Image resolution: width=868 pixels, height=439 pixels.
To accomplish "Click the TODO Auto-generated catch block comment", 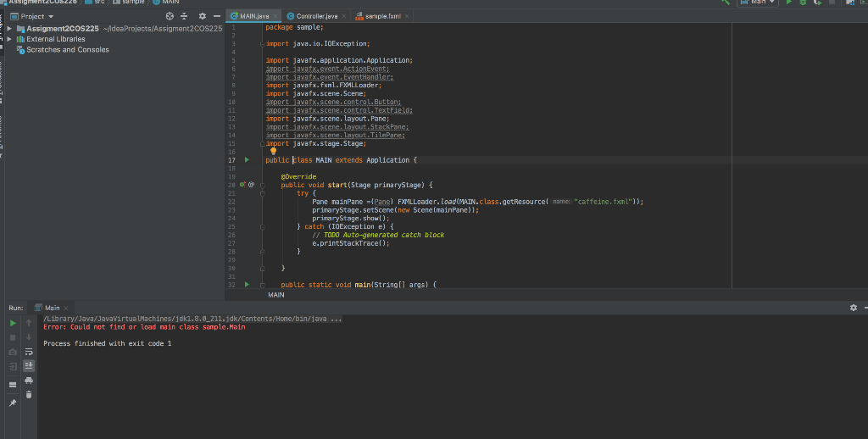I will pos(378,235).
